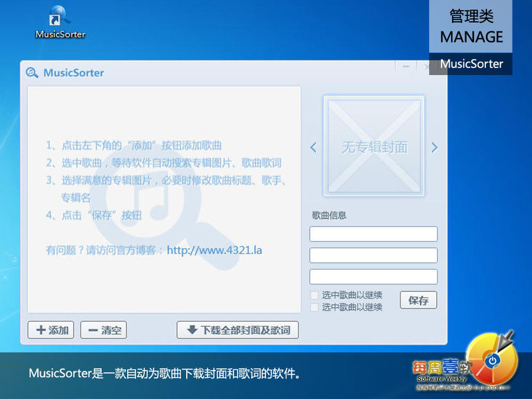Image resolution: width=532 pixels, height=399 pixels.
Task: Click 下载全部封面及歌词 to download all
Action: coord(237,330)
